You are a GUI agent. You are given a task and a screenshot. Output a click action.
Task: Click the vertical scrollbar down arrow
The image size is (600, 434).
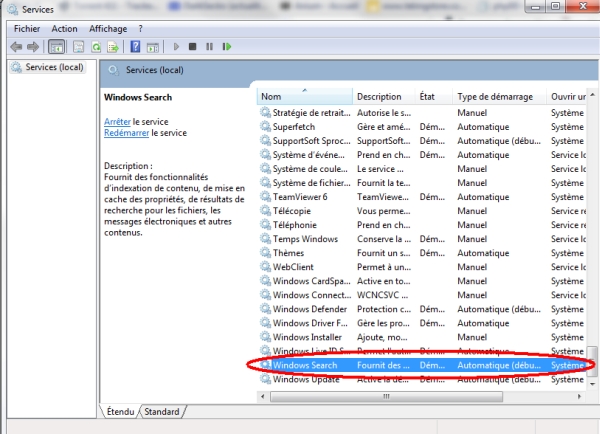592,384
